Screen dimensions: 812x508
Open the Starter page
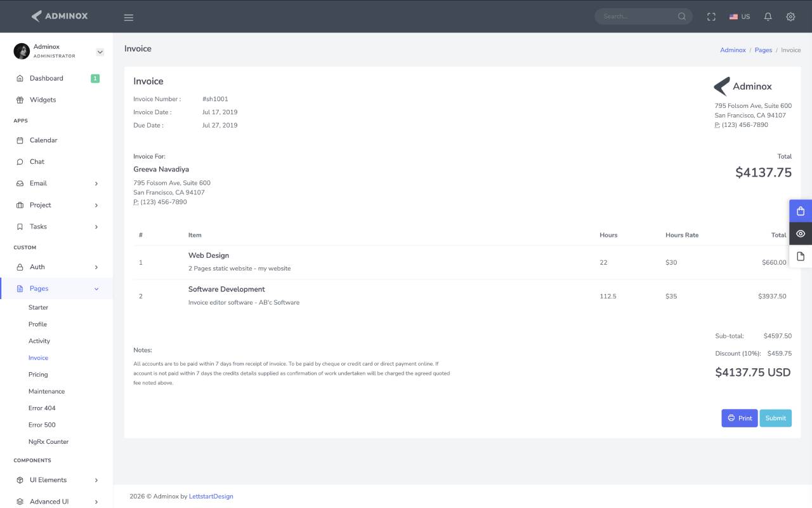tap(38, 307)
